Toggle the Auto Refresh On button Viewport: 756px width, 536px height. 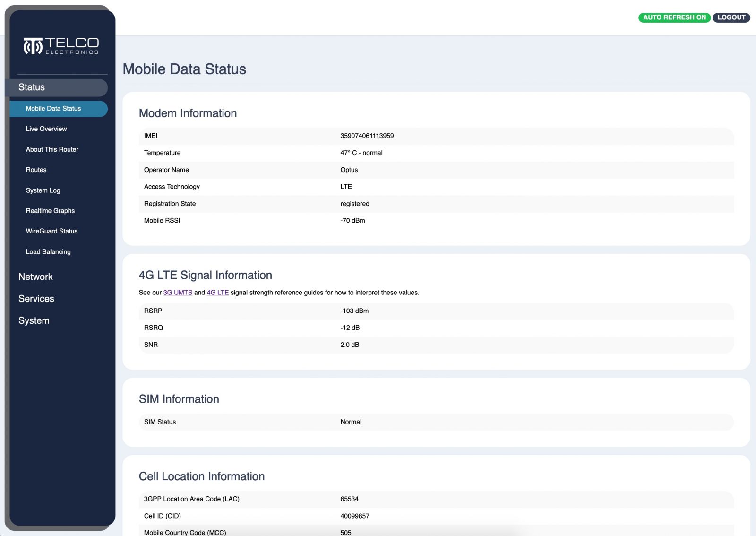[674, 17]
